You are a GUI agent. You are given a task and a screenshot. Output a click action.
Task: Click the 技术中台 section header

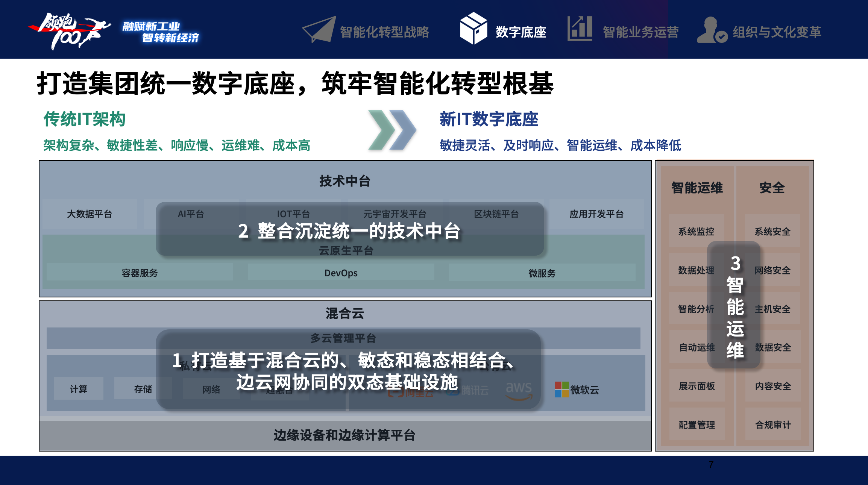345,181
